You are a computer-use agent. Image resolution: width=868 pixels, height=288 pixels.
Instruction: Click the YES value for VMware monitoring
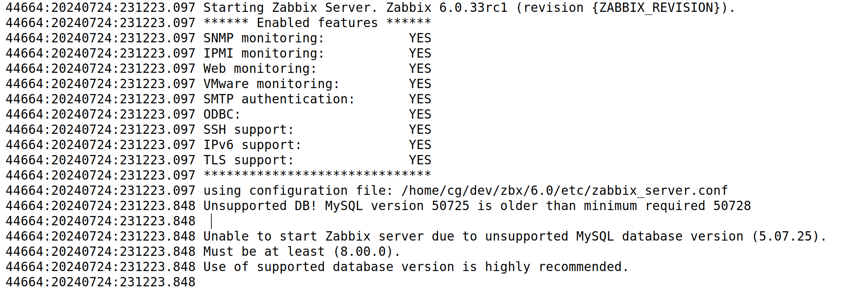(x=420, y=84)
